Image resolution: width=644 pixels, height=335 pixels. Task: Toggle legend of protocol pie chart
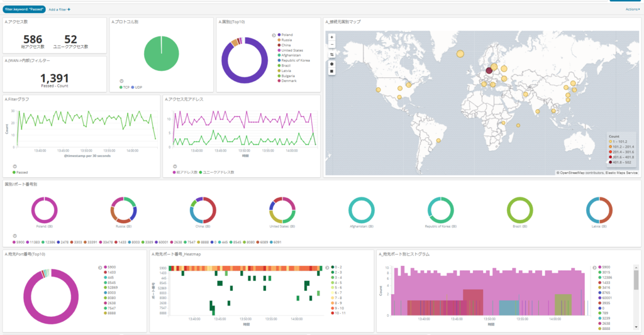pyautogui.click(x=121, y=81)
